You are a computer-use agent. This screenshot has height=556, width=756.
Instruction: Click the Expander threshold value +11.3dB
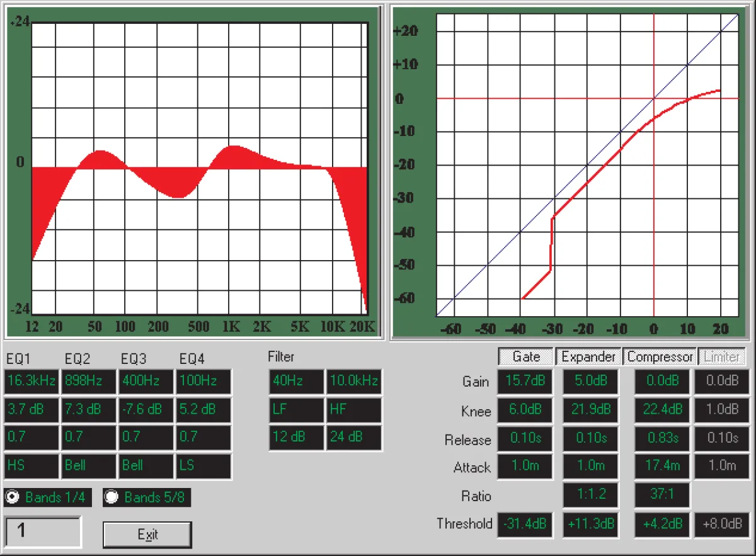pyautogui.click(x=590, y=525)
